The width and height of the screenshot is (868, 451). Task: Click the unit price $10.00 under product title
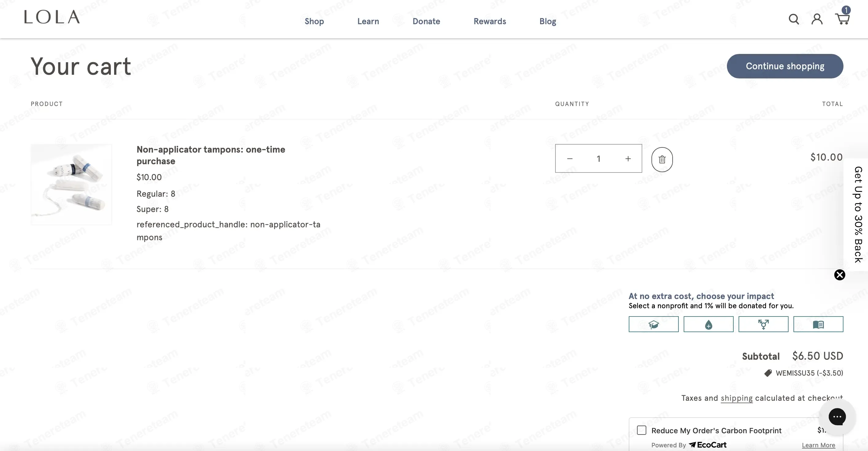click(149, 177)
